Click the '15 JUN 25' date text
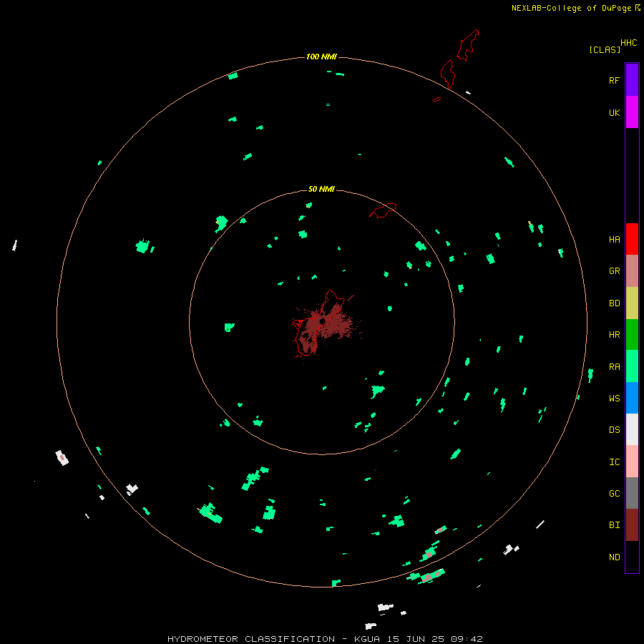This screenshot has height=644, width=644. [415, 639]
